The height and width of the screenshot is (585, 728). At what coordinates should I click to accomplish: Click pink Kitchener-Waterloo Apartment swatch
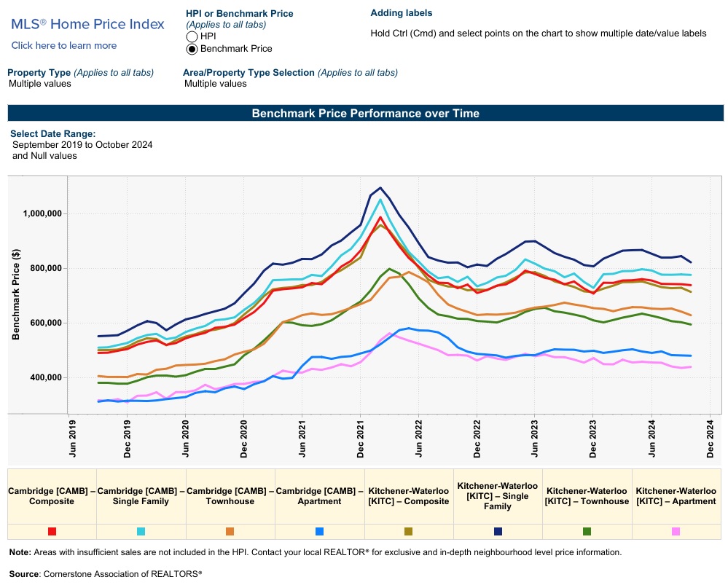coord(676,532)
